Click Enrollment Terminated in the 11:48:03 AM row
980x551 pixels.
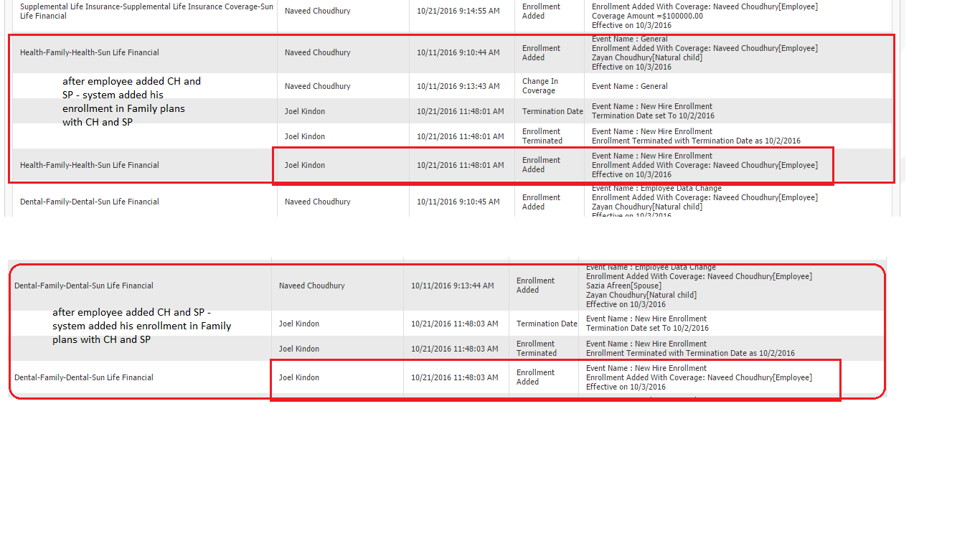(x=536, y=349)
